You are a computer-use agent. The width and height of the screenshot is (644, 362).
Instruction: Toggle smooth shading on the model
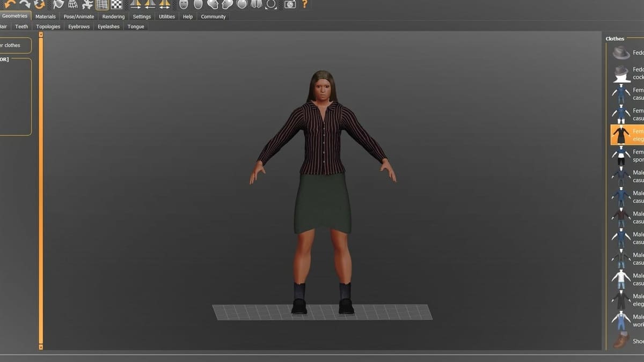(58, 4)
